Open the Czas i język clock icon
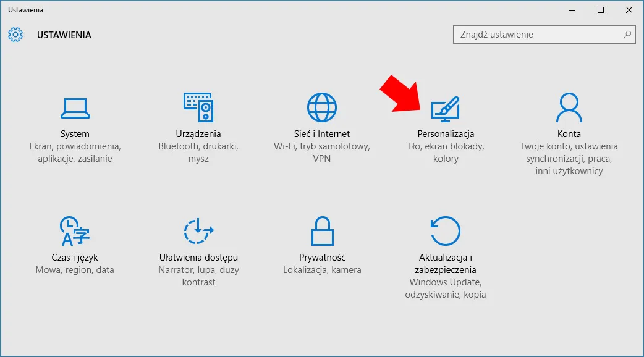Viewport: 644px width, 357px height. (x=75, y=231)
